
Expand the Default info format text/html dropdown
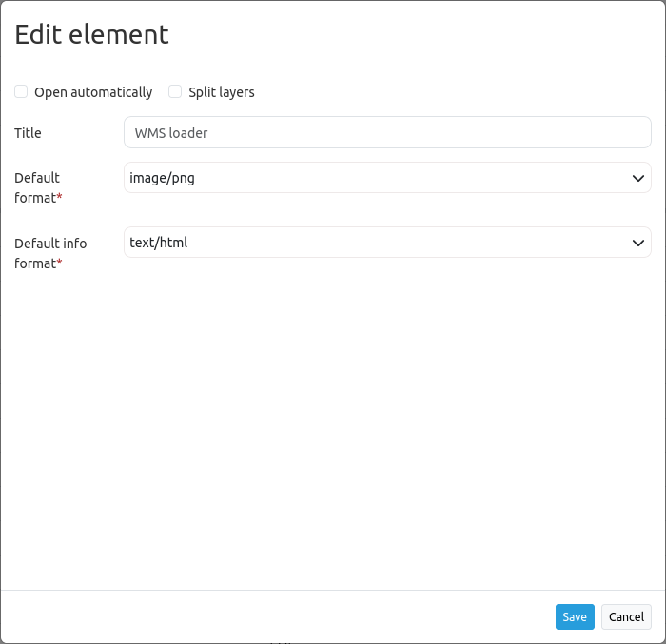(381, 243)
